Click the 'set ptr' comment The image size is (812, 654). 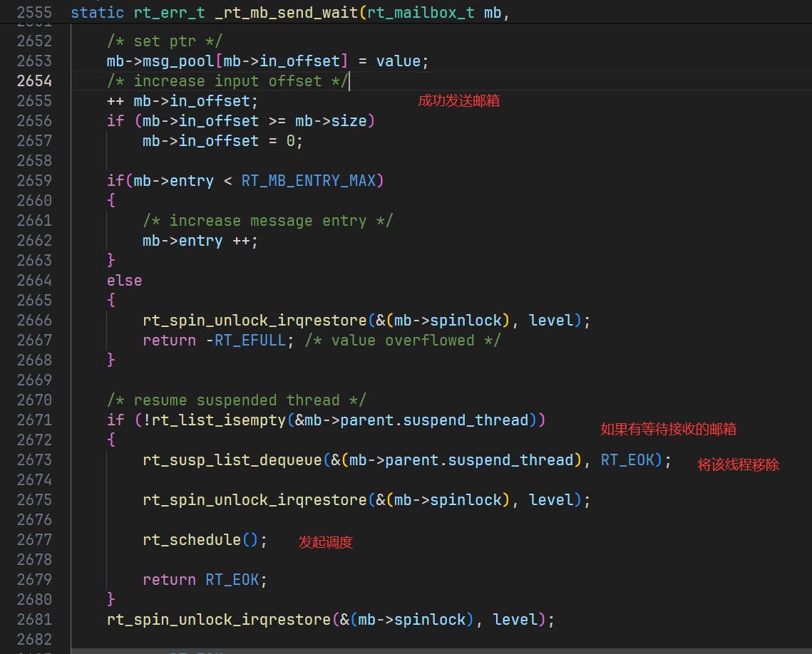coord(165,41)
